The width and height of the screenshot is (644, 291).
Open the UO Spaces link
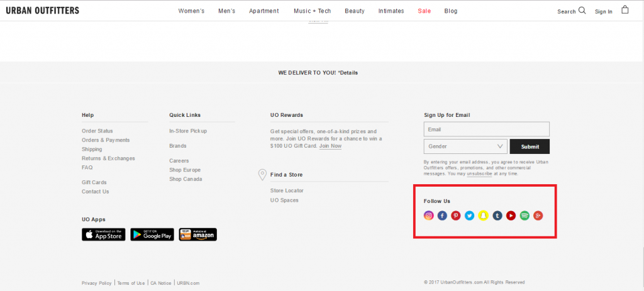(x=284, y=200)
